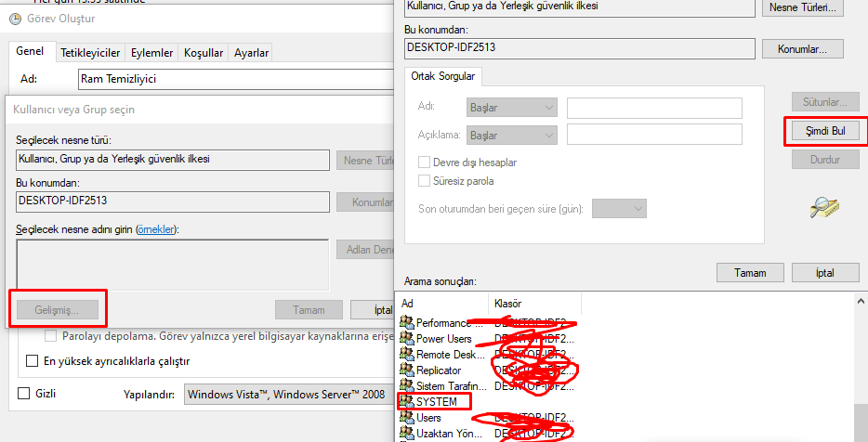
Task: Select the SYSTEM account icon
Action: click(407, 401)
